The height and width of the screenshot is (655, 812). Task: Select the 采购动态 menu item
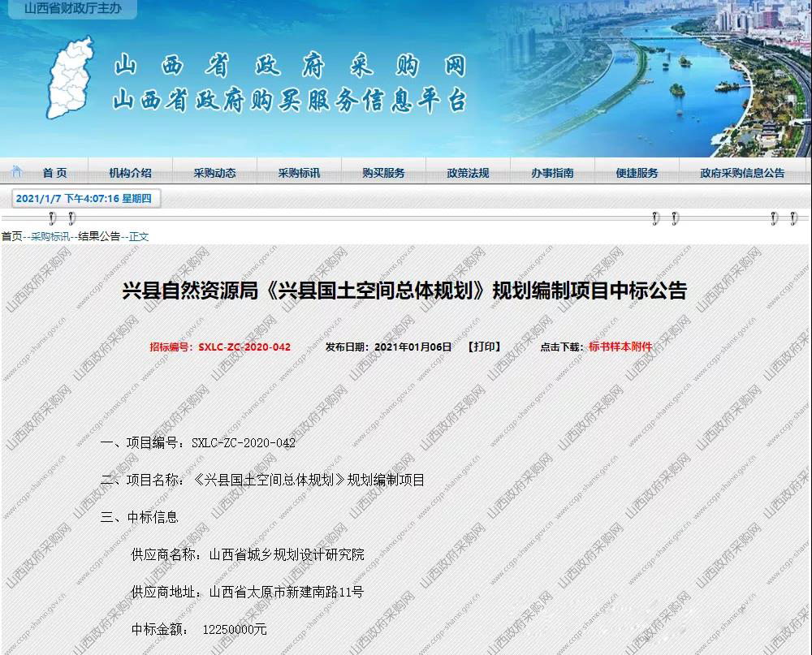click(214, 173)
